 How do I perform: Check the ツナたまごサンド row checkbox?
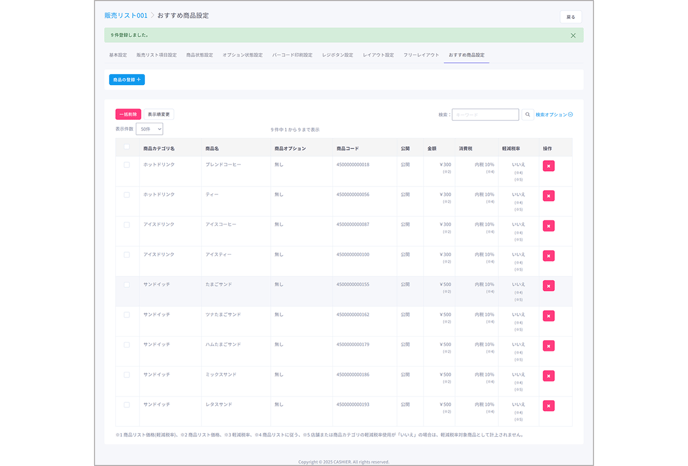(x=127, y=315)
